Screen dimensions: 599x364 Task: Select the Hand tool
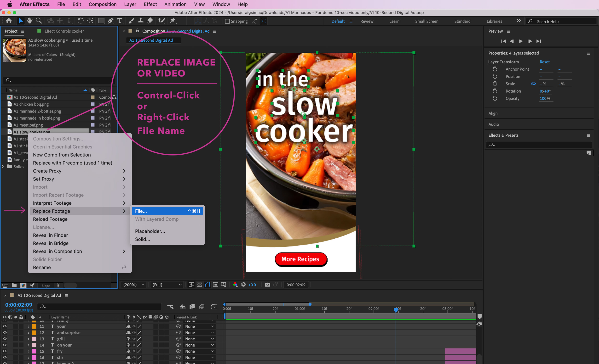pyautogui.click(x=29, y=21)
